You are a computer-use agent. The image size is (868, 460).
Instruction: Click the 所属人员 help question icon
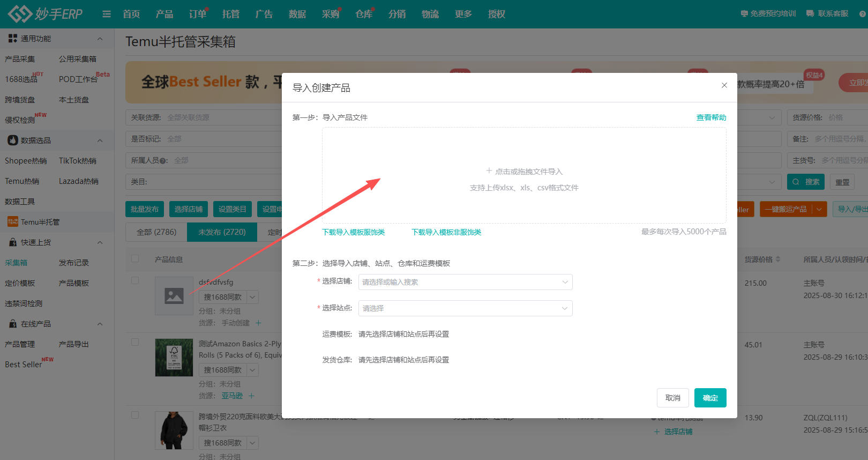coord(163,161)
